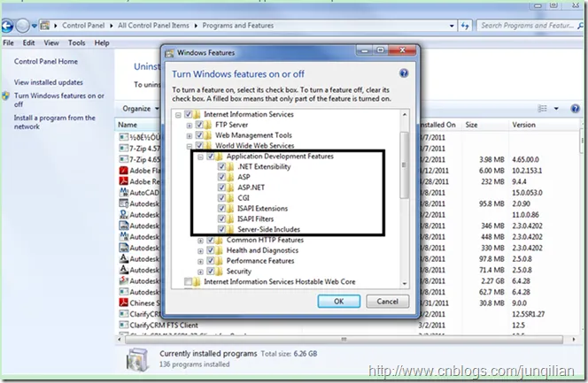This screenshot has width=588, height=383.
Task: Click the help icon in Windows Features dialog
Action: tap(404, 73)
